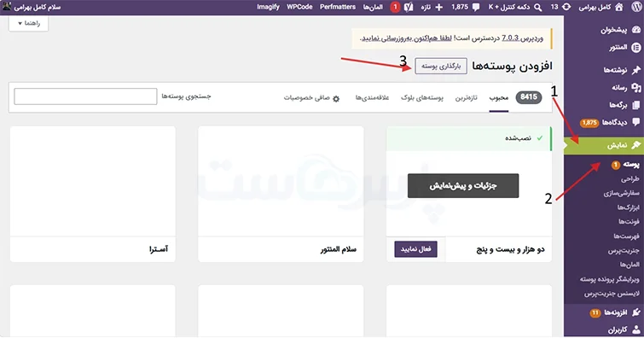This screenshot has height=338, width=644.
Task: Open the comments bubble showing 1,875 in the admin bar
Action: [x=476, y=7]
